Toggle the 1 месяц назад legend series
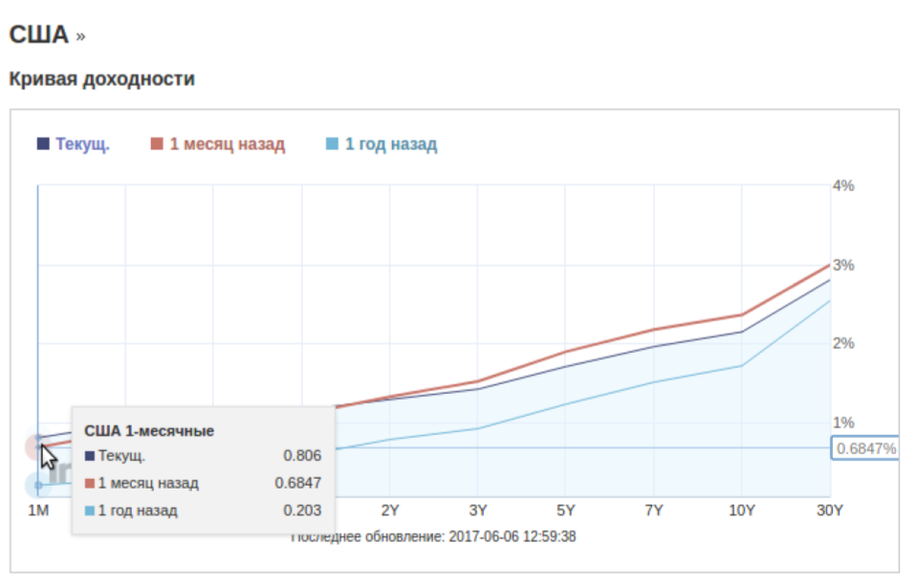Viewport: 917px width, 588px height. (x=227, y=144)
